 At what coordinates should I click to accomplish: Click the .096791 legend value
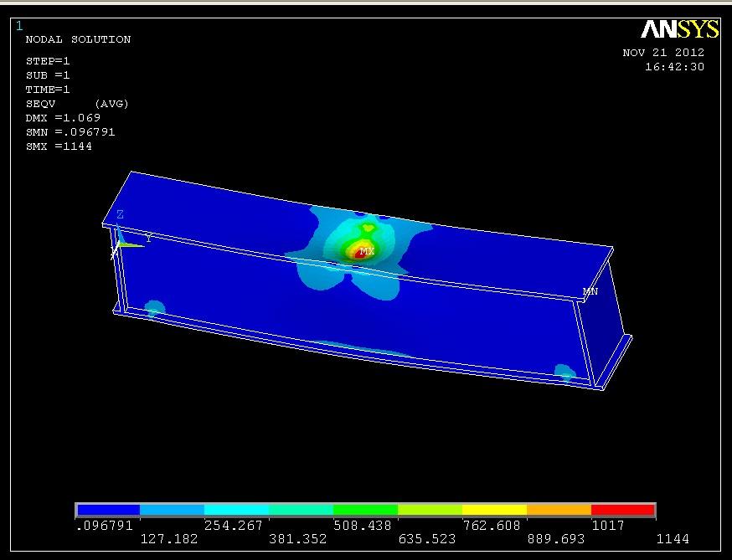pos(105,526)
